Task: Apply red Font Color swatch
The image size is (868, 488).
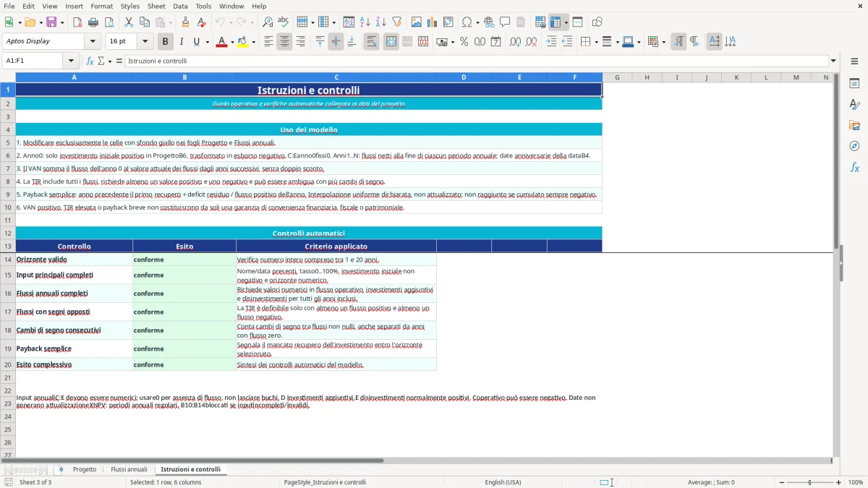Action: pos(221,42)
